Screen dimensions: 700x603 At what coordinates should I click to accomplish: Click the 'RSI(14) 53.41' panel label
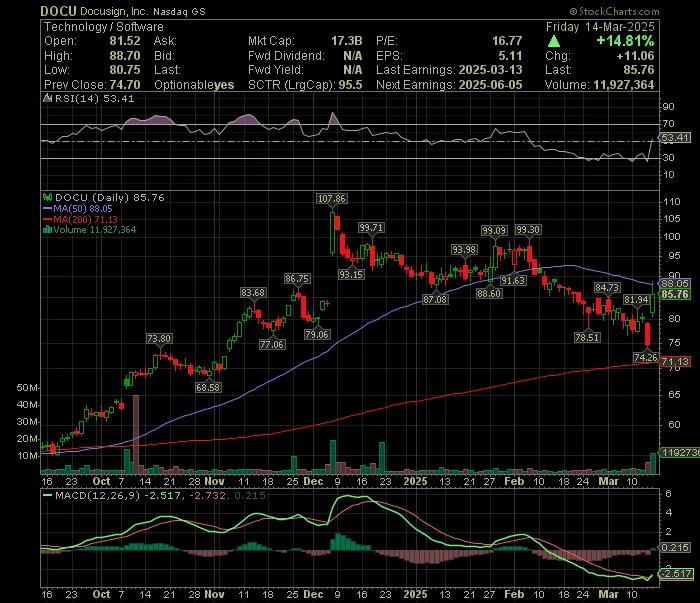[94, 98]
